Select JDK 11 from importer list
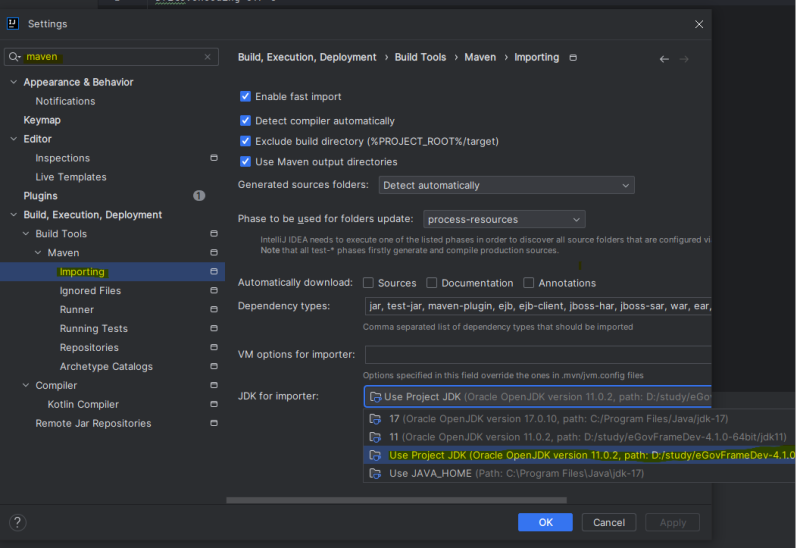 tap(579, 437)
